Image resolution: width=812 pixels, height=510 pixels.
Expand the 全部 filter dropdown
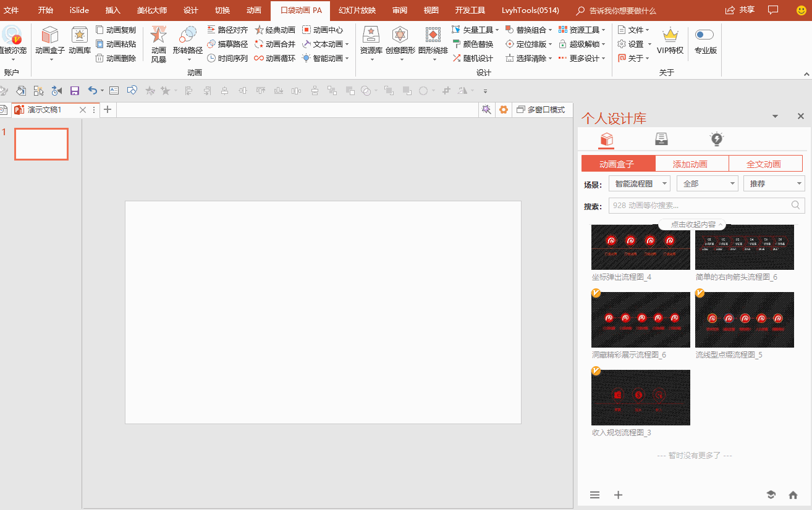707,183
